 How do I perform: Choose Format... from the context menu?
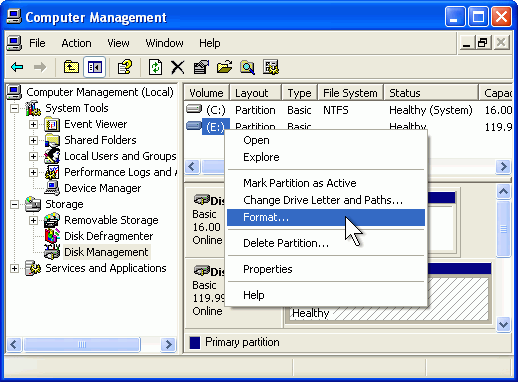click(326, 217)
